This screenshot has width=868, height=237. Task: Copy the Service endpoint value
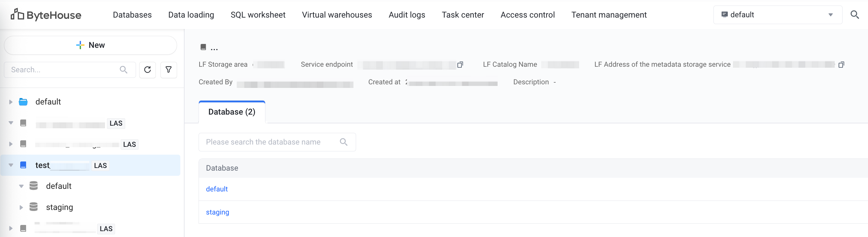(x=460, y=65)
